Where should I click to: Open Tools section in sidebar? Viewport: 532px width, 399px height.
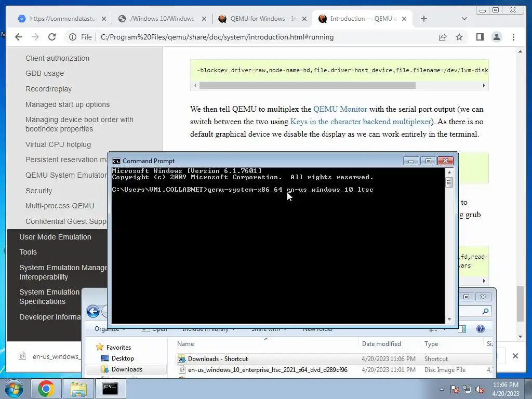tap(28, 252)
